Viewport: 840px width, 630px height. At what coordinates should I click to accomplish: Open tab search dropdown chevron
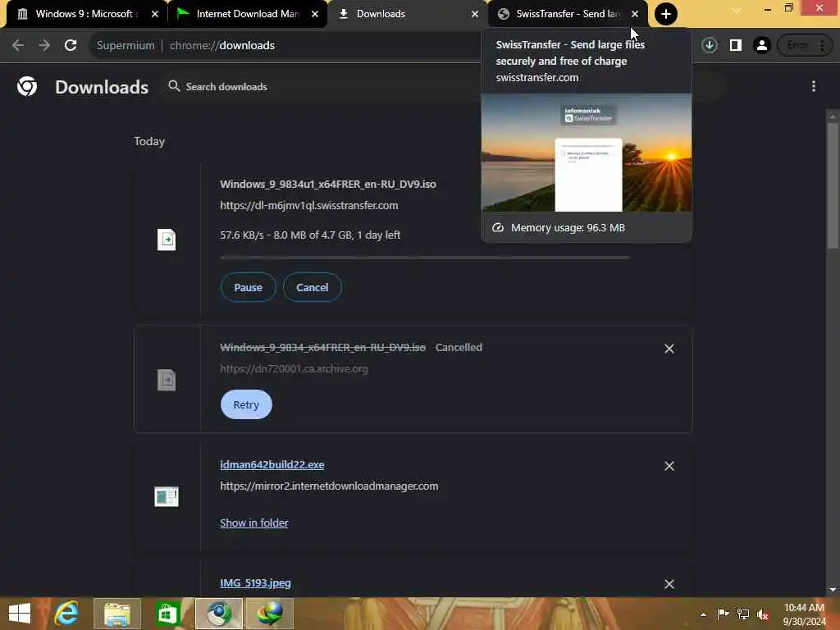pos(737,10)
